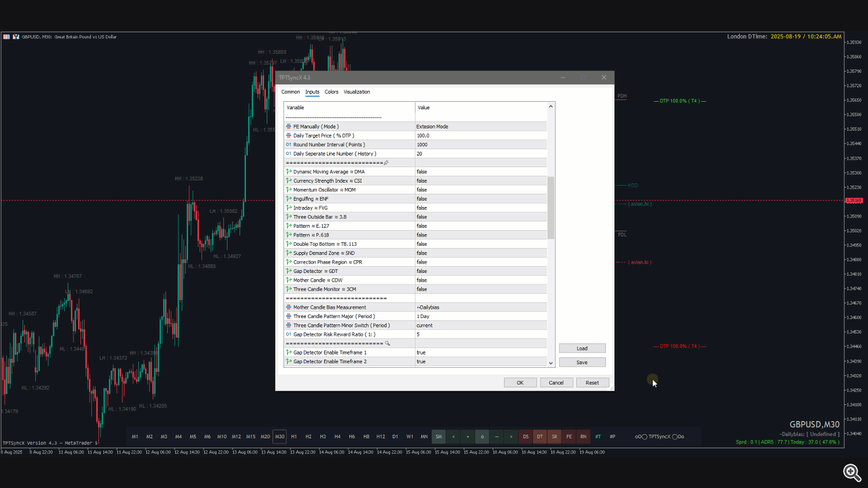Open Three Candle Pattern Major period dropdown

tap(480, 316)
